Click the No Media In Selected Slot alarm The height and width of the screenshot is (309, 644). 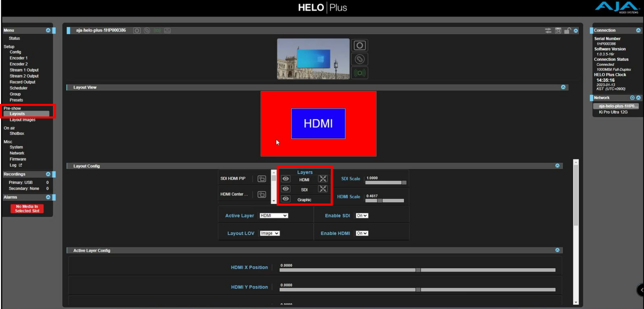pos(27,208)
